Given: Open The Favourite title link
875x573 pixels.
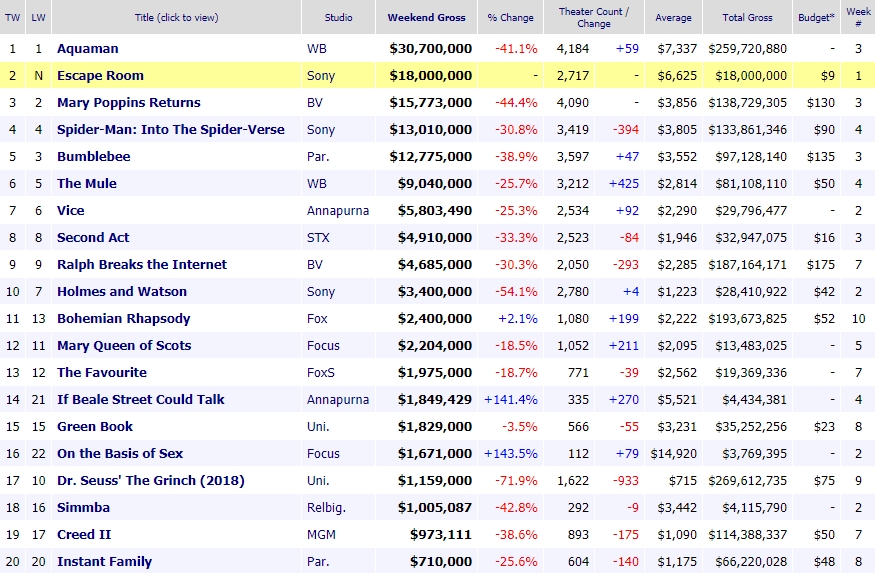Looking at the screenshot, I should click(102, 372).
